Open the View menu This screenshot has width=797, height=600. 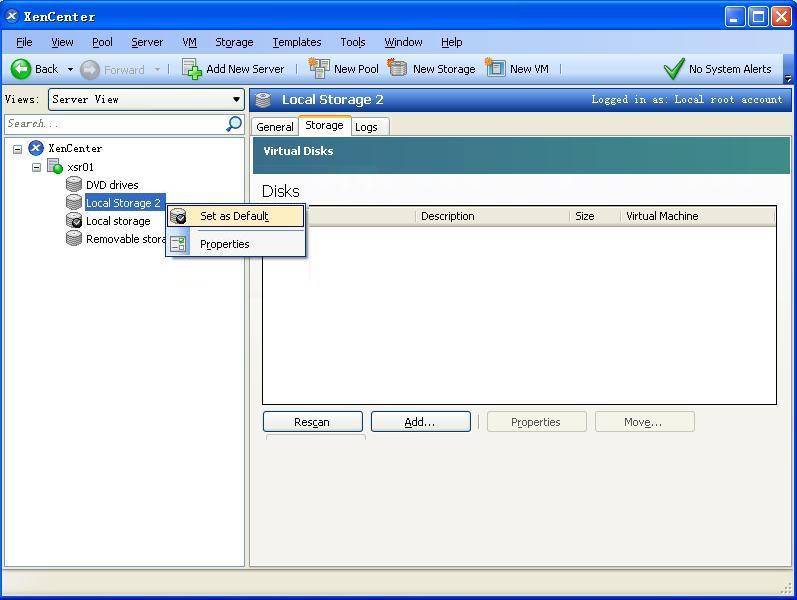62,42
